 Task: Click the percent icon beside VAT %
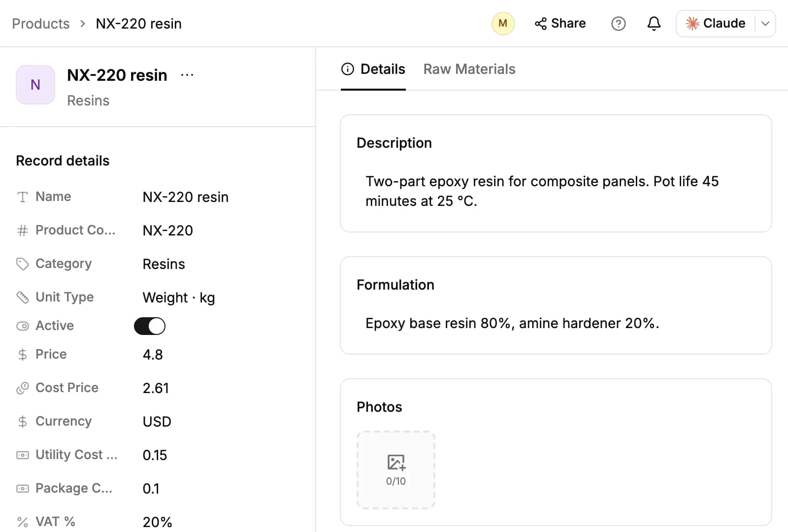click(x=23, y=522)
